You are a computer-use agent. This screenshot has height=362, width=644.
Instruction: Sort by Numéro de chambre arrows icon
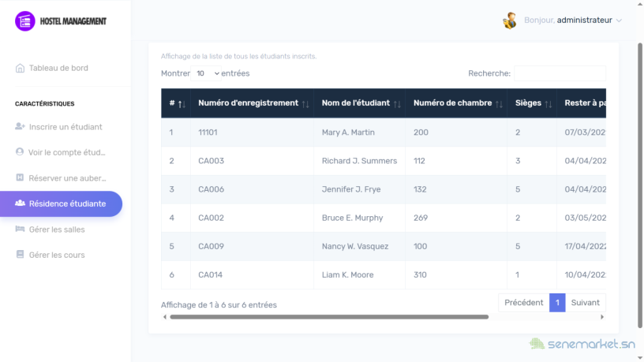(x=499, y=104)
